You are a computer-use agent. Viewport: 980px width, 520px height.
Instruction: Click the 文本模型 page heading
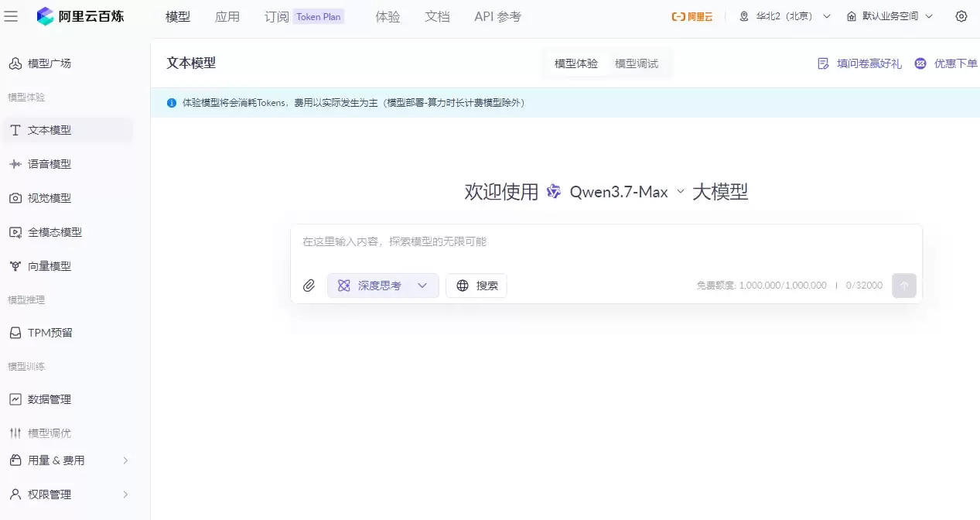tap(191, 63)
